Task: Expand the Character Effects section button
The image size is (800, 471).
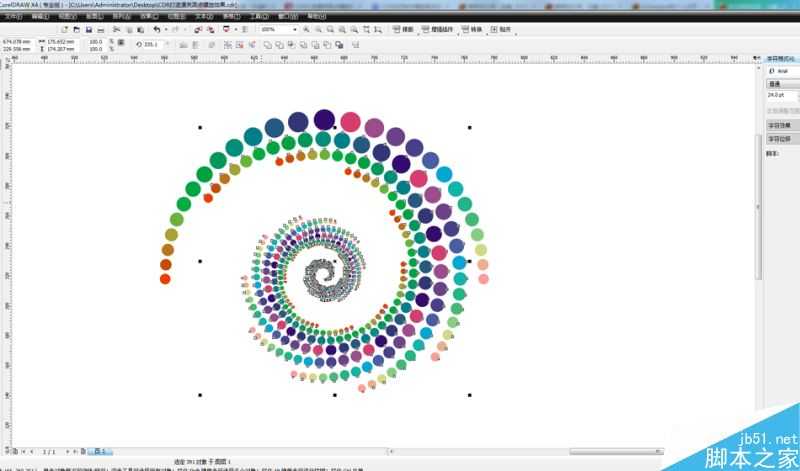Action: [783, 126]
